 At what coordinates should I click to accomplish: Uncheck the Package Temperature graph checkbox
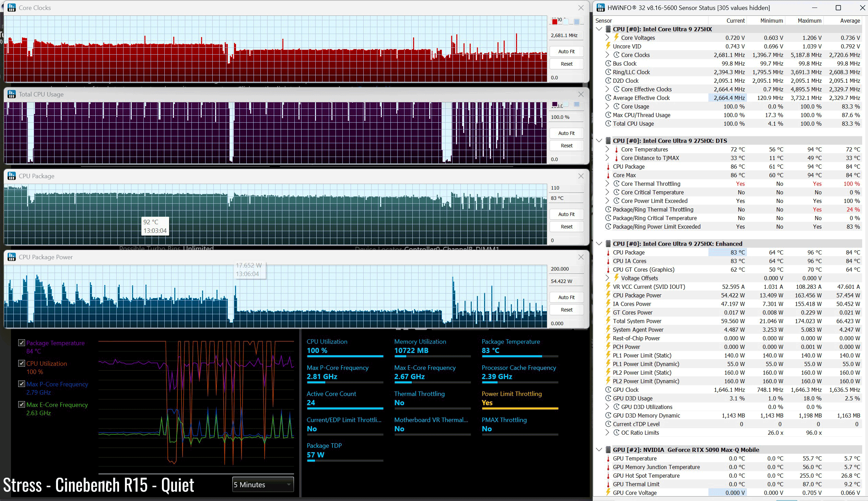22,343
